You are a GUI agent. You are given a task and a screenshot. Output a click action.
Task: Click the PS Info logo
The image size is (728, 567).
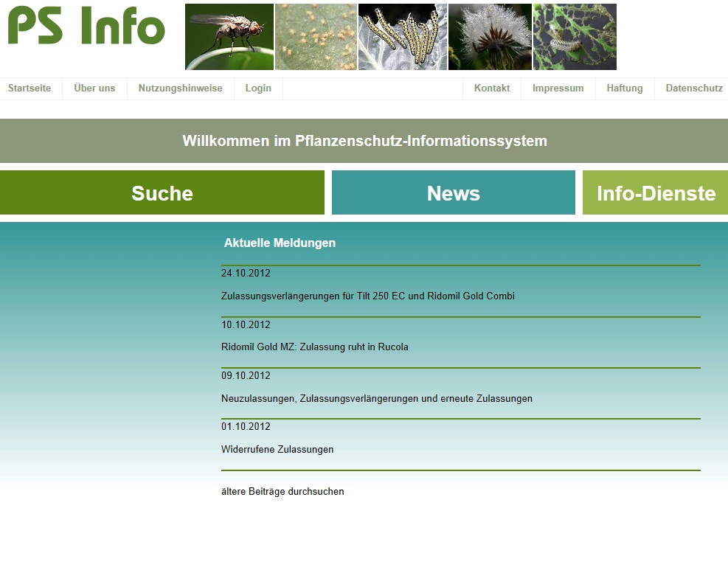pos(86,27)
